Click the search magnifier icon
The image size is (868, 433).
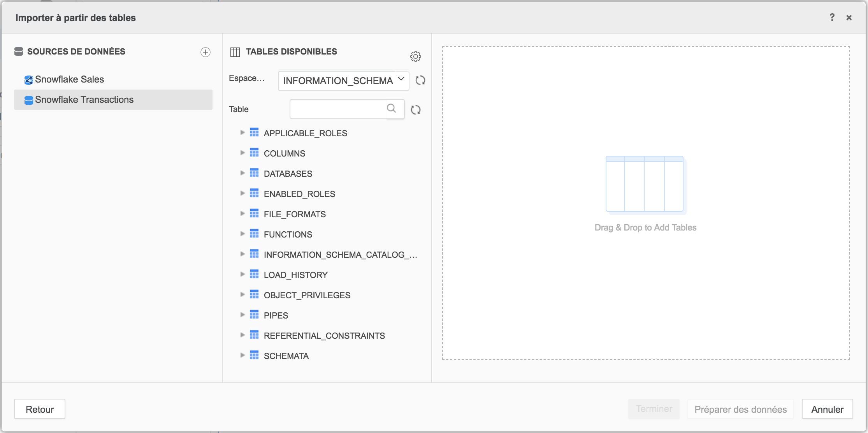pos(391,108)
